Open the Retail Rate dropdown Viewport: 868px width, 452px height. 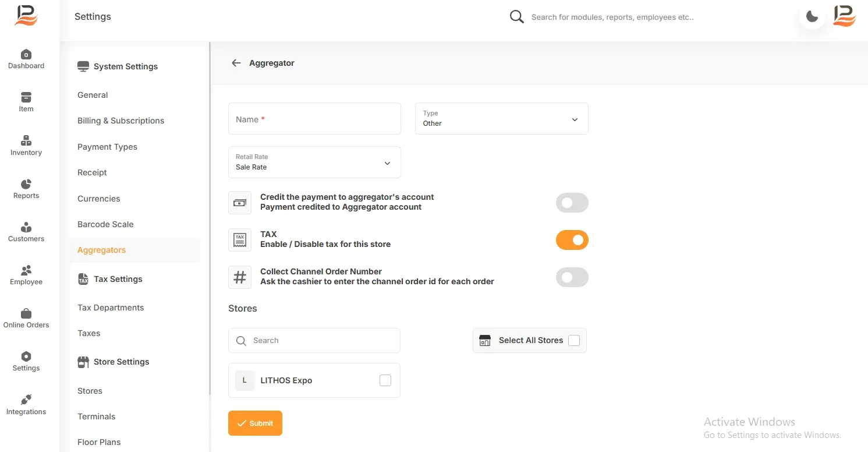(314, 162)
